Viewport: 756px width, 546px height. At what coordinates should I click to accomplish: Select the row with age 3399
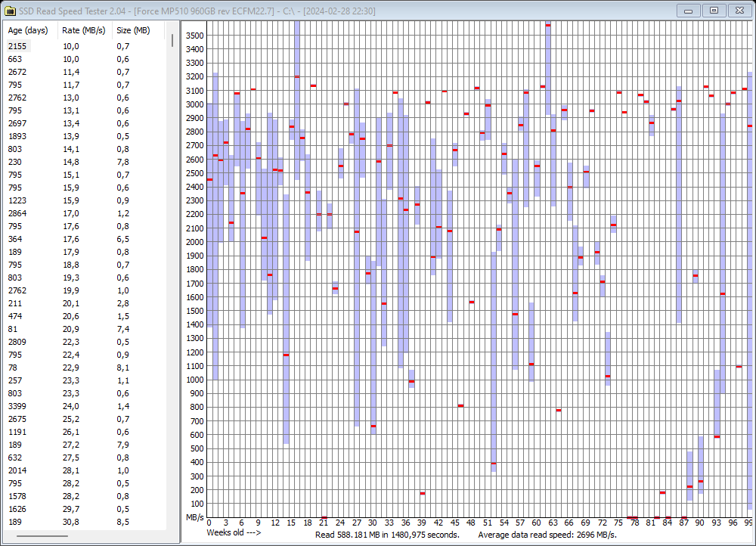[85, 406]
